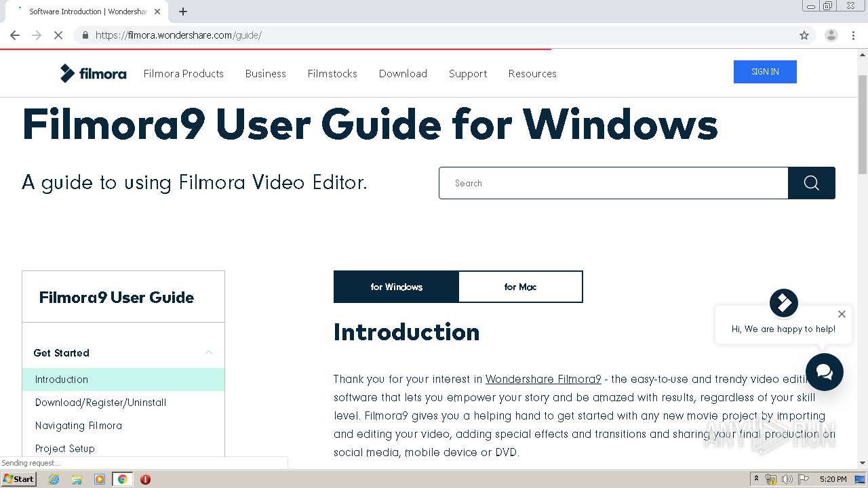The image size is (868, 488).
Task: Go back with the browser arrow
Action: pyautogui.click(x=15, y=35)
